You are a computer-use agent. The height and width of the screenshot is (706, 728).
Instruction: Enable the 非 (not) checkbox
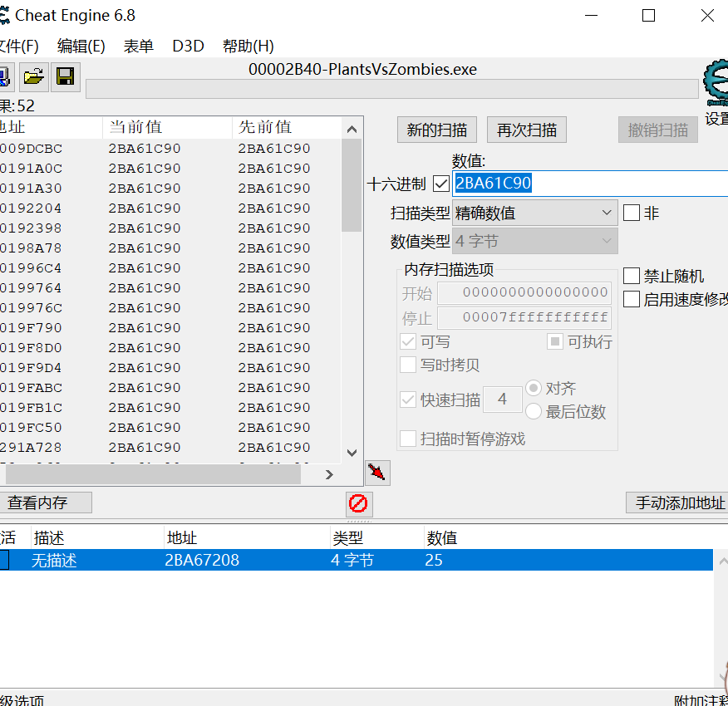[x=632, y=213]
